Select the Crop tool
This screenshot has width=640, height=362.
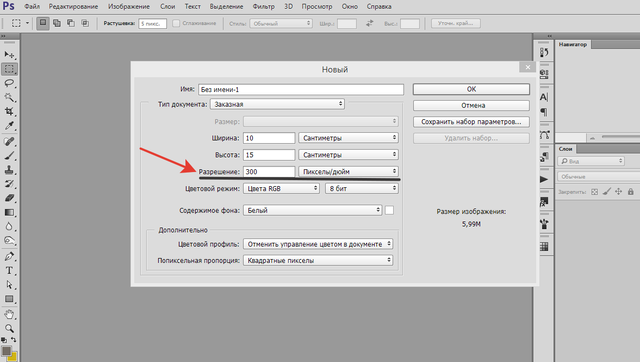point(9,111)
